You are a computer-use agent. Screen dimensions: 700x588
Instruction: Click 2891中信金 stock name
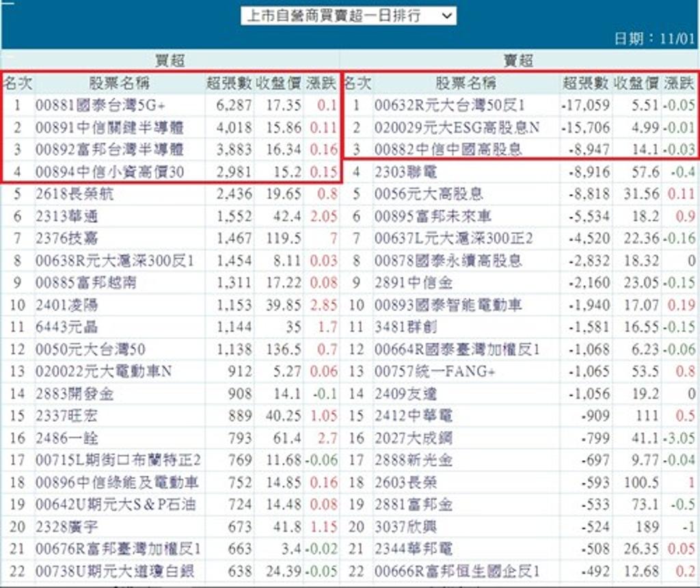pos(414,282)
